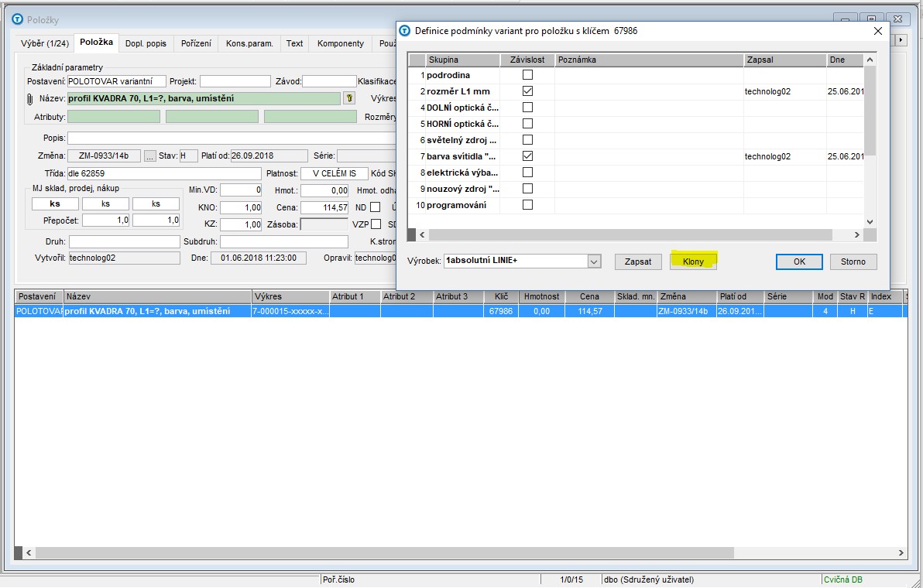Screen dimensions: 923x588
Task: Click the key icon after Název field
Action: [349, 98]
